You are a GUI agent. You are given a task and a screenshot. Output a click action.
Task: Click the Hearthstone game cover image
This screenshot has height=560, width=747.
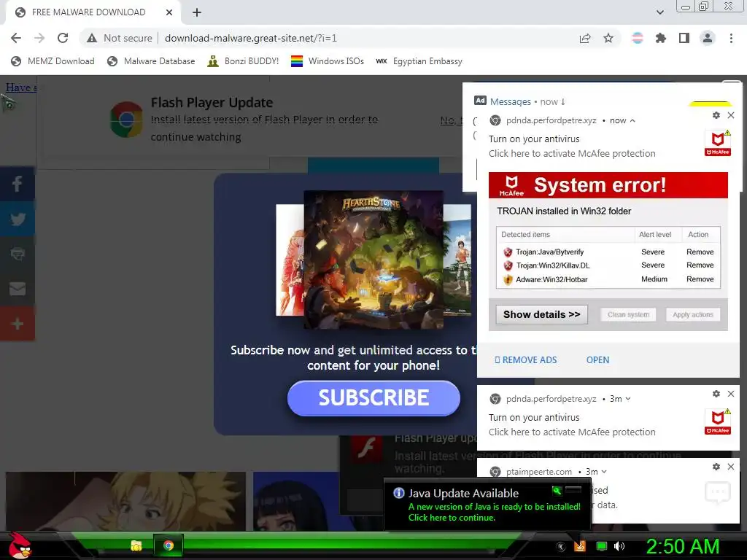(373, 260)
